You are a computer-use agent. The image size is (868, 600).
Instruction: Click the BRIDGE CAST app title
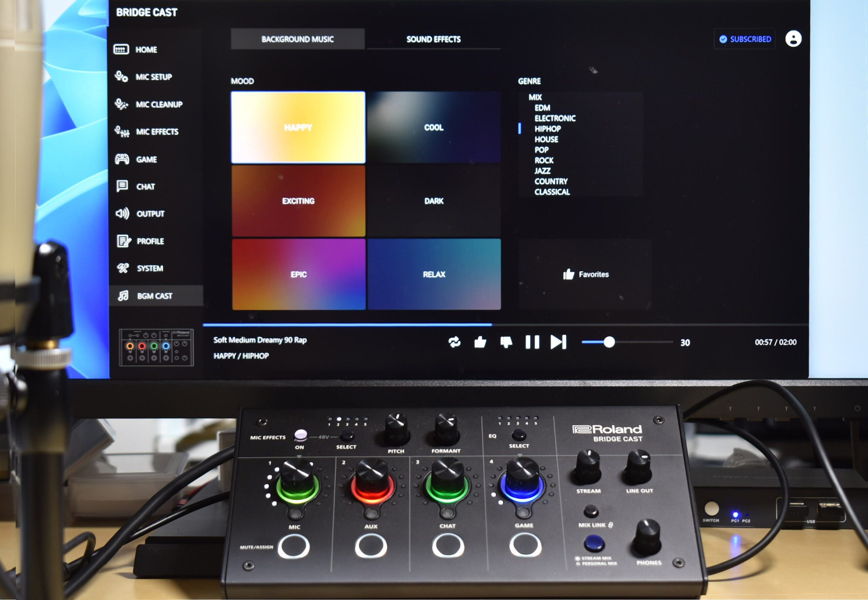coord(146,13)
